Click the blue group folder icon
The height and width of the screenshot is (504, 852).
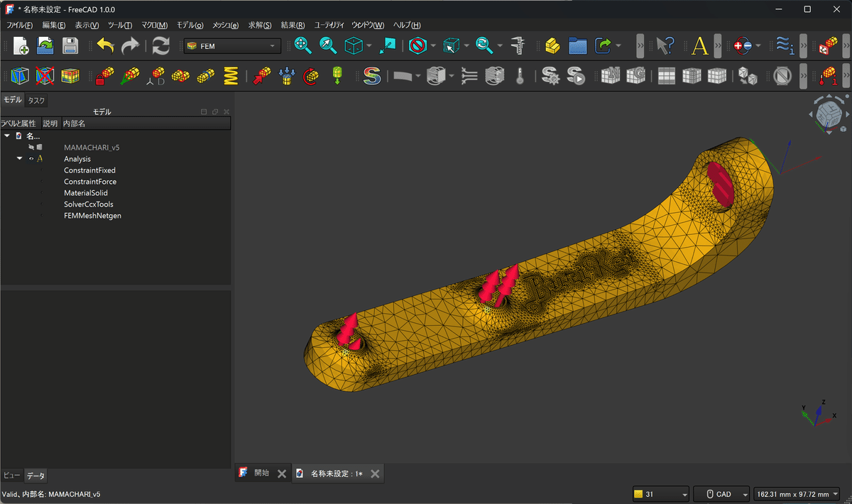(x=578, y=46)
